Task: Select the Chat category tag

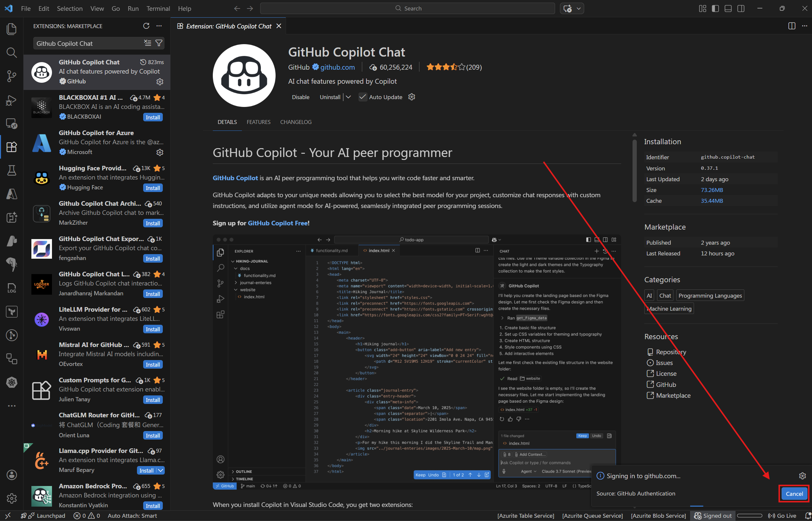Action: pos(665,296)
